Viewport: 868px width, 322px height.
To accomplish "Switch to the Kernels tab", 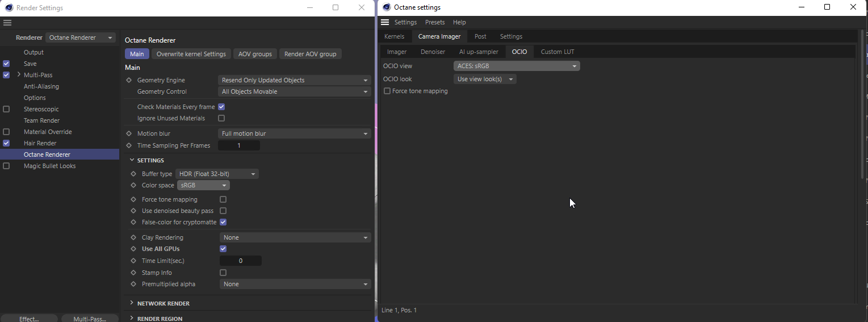I will pos(394,36).
